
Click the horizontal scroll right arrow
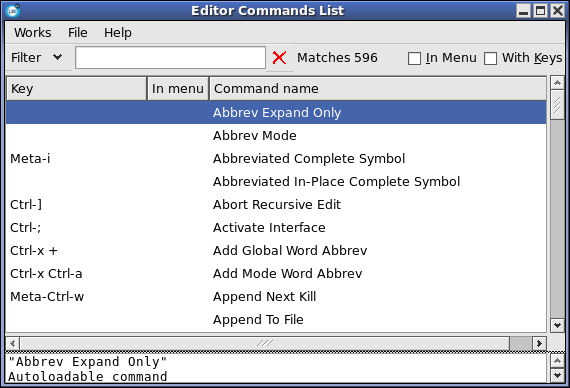tap(539, 343)
